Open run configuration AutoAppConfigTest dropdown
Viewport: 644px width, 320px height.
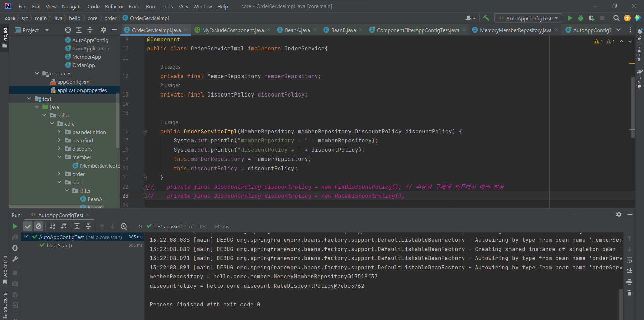529,18
